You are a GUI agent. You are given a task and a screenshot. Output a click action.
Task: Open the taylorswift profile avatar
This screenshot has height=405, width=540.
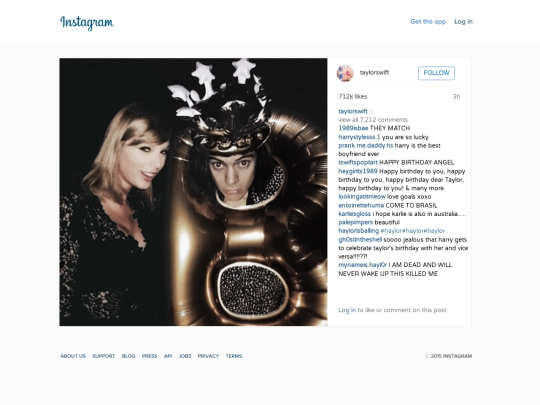(345, 73)
